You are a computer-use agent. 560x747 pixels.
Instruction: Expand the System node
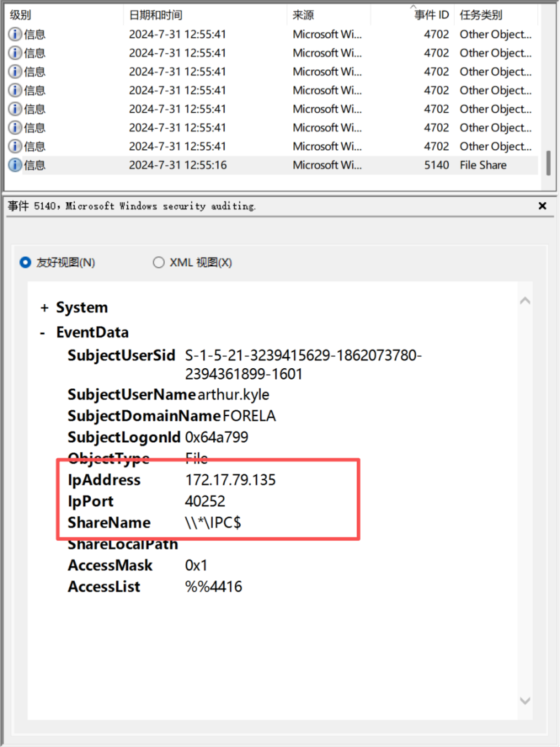pos(45,307)
